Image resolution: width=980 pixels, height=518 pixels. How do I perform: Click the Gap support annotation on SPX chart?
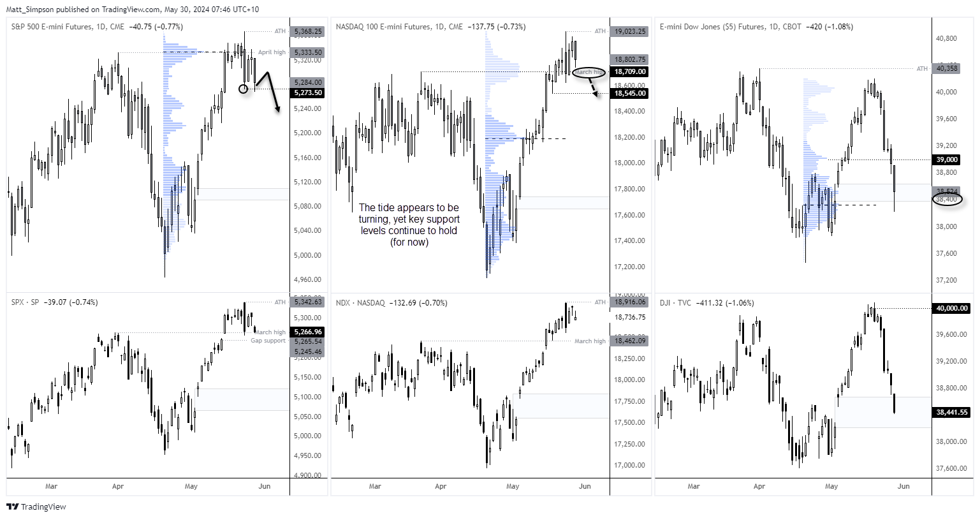pos(268,341)
